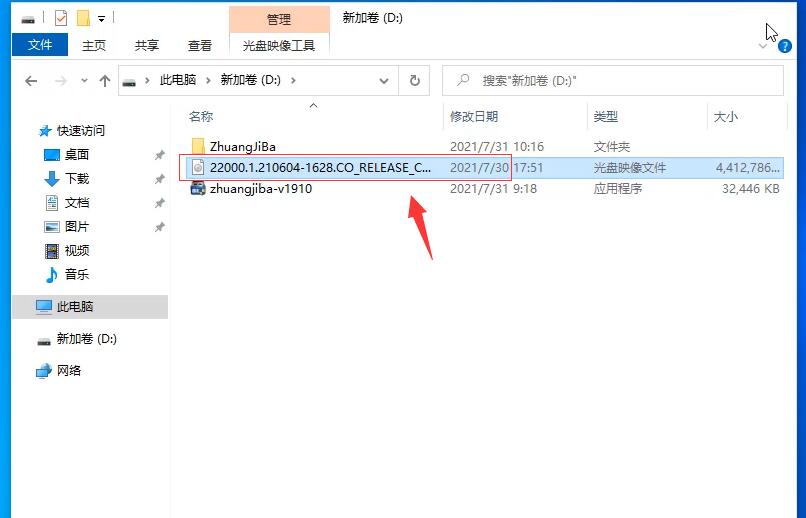
Task: Go forward with the right arrow
Action: click(x=61, y=81)
